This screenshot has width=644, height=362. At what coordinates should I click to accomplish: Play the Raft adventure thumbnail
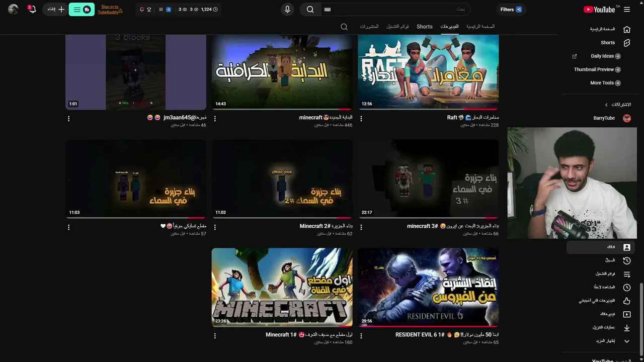coord(428,72)
